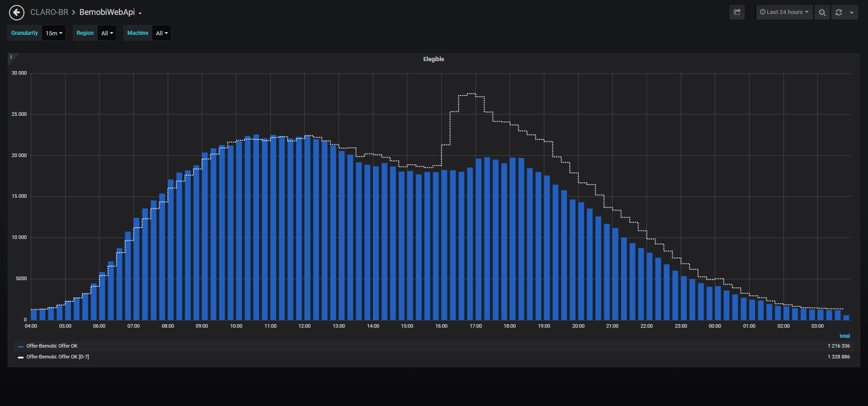Click the panel info corner icon
The image size is (868, 406).
[x=11, y=57]
